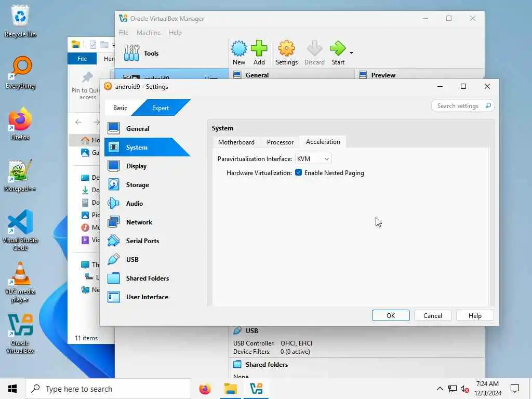This screenshot has height=399, width=532.
Task: Confirm settings with OK button
Action: [x=391, y=315]
